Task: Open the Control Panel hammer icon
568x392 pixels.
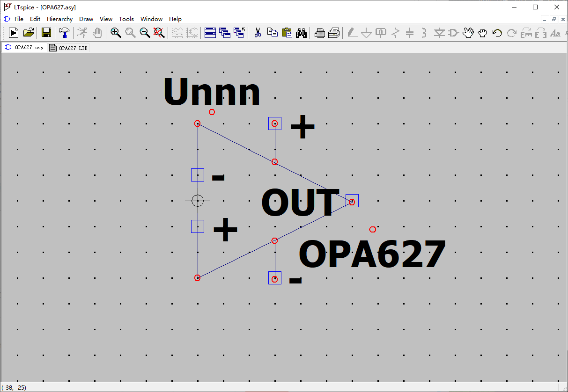Action: pos(65,33)
